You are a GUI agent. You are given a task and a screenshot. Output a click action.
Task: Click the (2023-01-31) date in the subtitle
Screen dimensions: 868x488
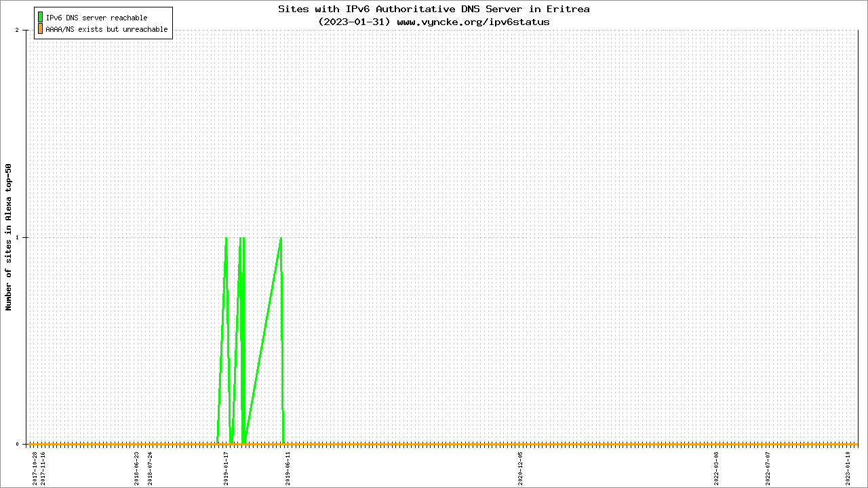(x=355, y=22)
